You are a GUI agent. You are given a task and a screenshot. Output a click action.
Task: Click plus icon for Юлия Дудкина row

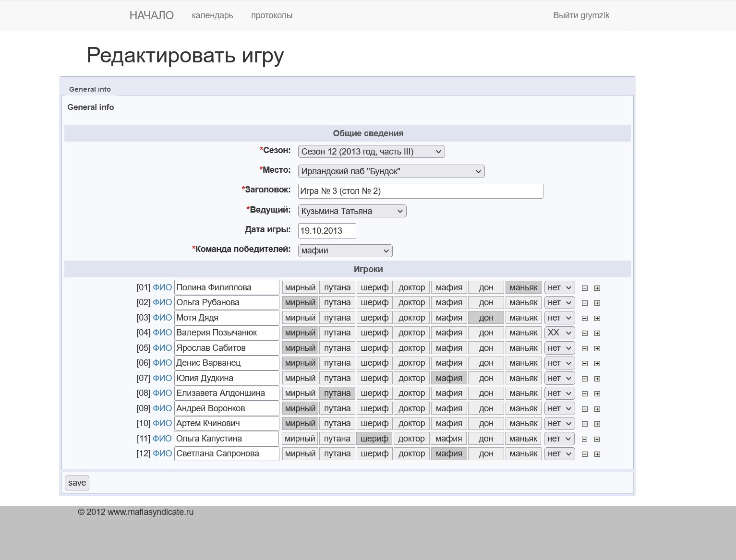[597, 379]
